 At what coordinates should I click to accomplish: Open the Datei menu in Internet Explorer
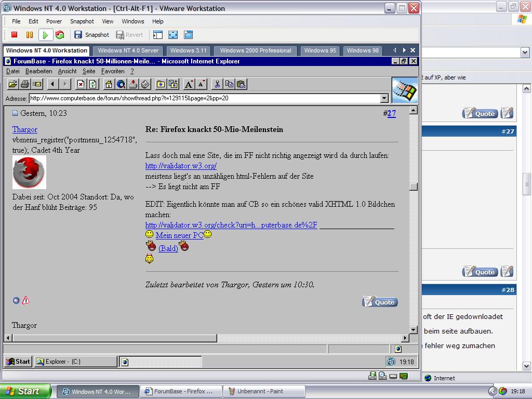click(13, 71)
